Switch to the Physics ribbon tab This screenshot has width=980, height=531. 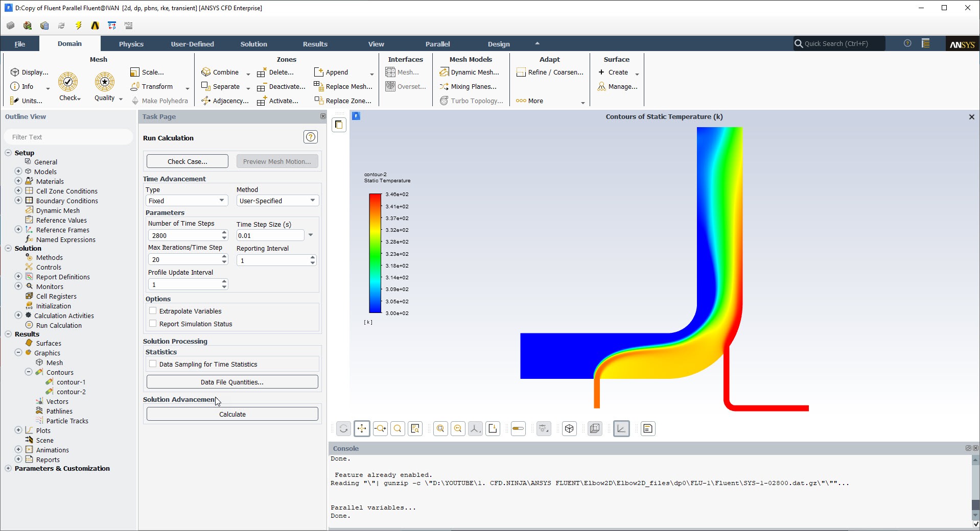[131, 44]
